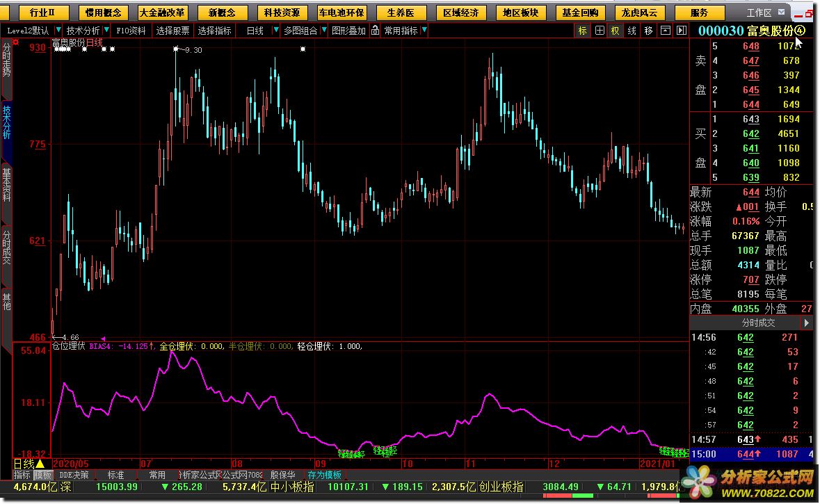Select the 常用 template tab
The height and width of the screenshot is (504, 820).
click(157, 475)
